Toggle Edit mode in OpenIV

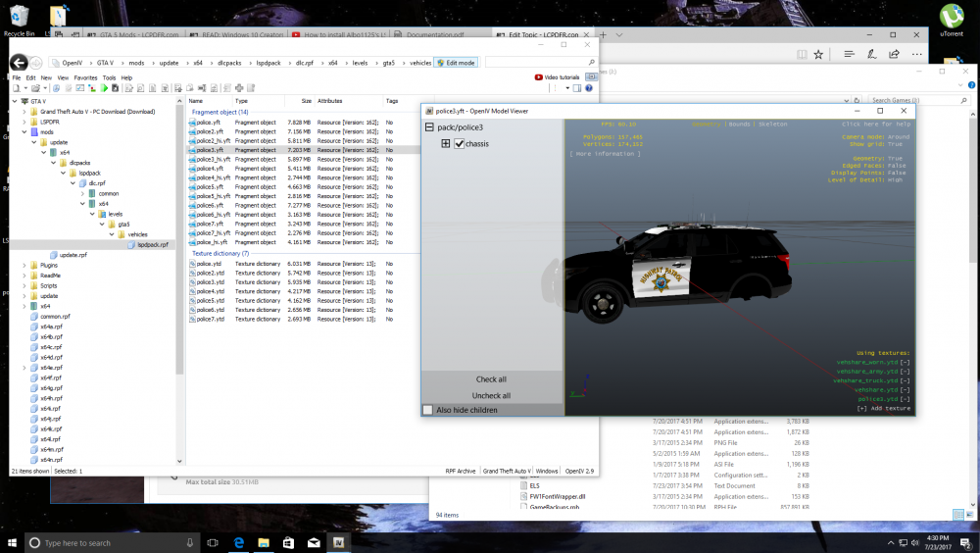(x=457, y=63)
